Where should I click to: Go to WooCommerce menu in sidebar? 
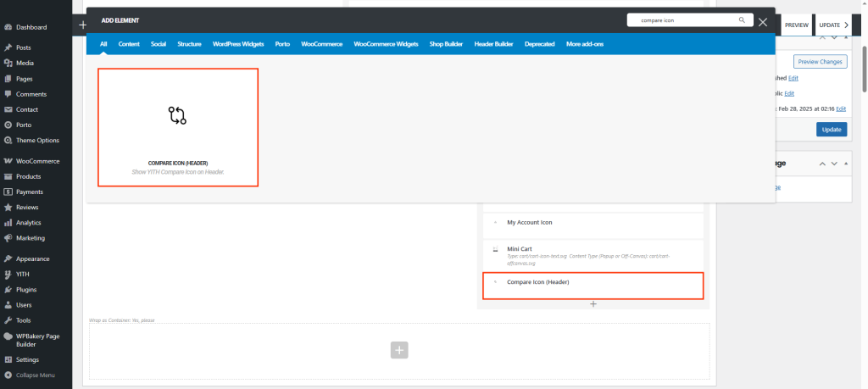point(37,161)
